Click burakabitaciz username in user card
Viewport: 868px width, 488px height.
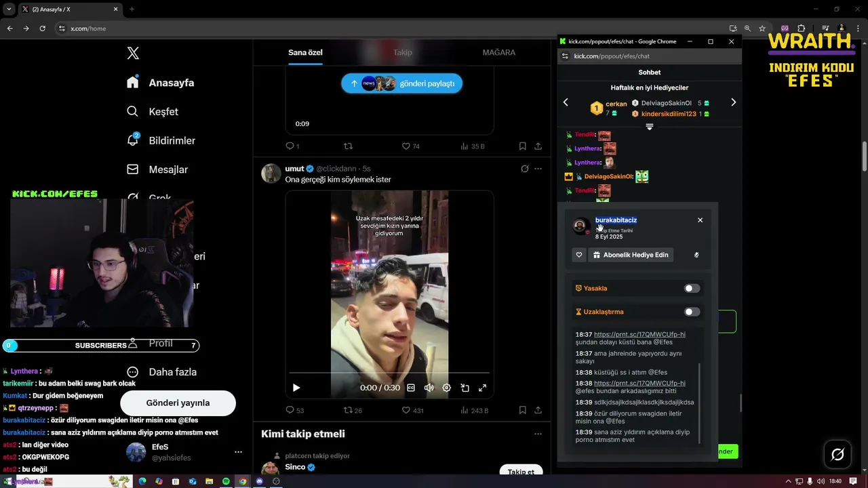click(x=616, y=220)
